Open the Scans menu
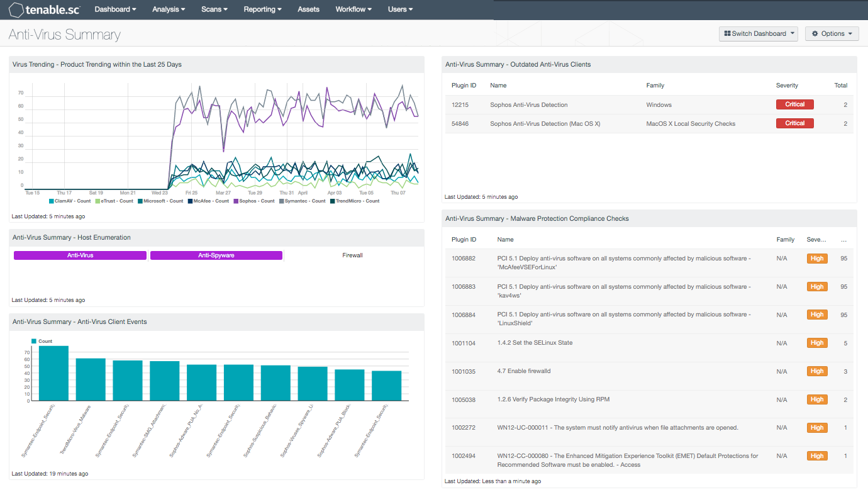This screenshot has width=868, height=497. [x=214, y=9]
